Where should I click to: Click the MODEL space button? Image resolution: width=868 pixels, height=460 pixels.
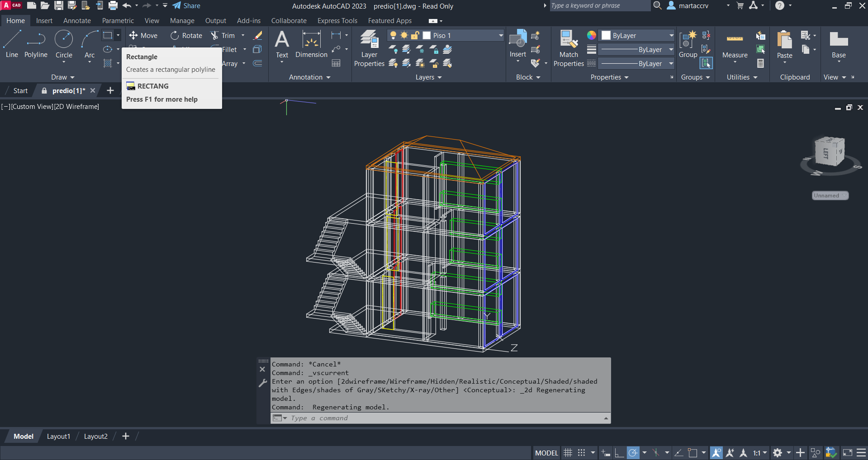(546, 453)
